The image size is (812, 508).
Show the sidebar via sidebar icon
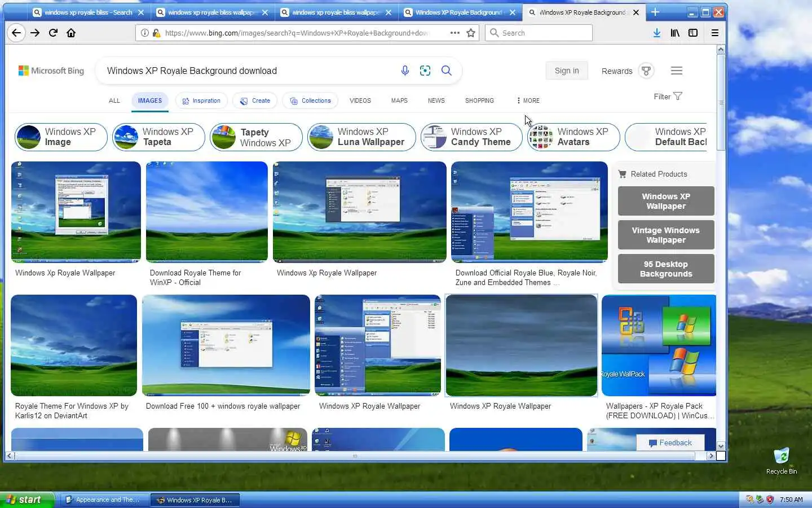(693, 33)
